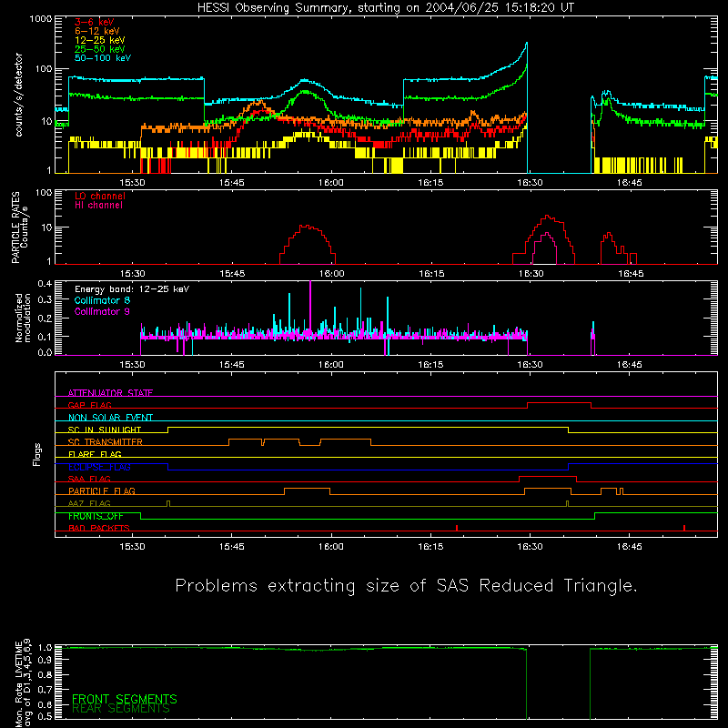Screen dimensions: 728x728
Task: Click the Collimator 9 legend label
Action: (x=102, y=311)
